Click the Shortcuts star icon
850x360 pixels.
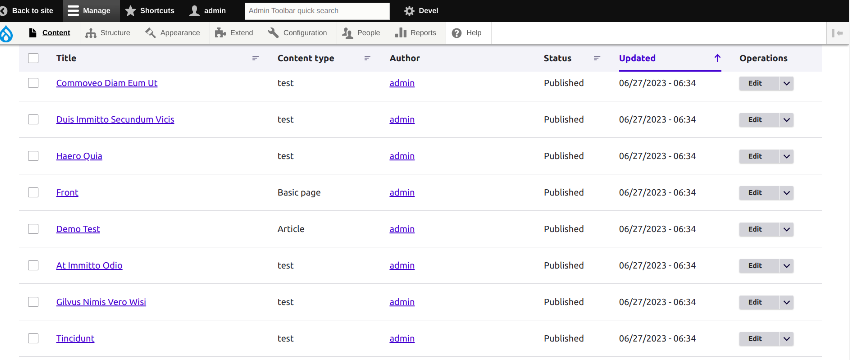tap(130, 11)
